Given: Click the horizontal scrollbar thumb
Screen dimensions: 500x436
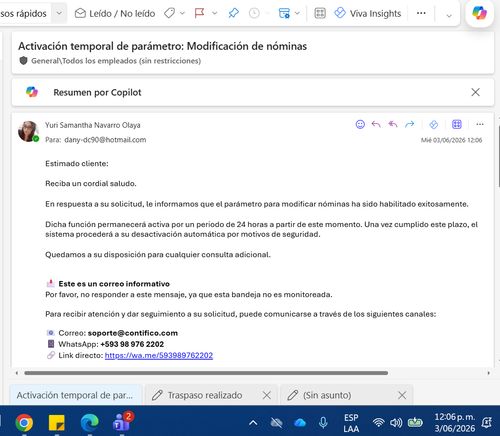Looking at the screenshot, I should point(206,373).
